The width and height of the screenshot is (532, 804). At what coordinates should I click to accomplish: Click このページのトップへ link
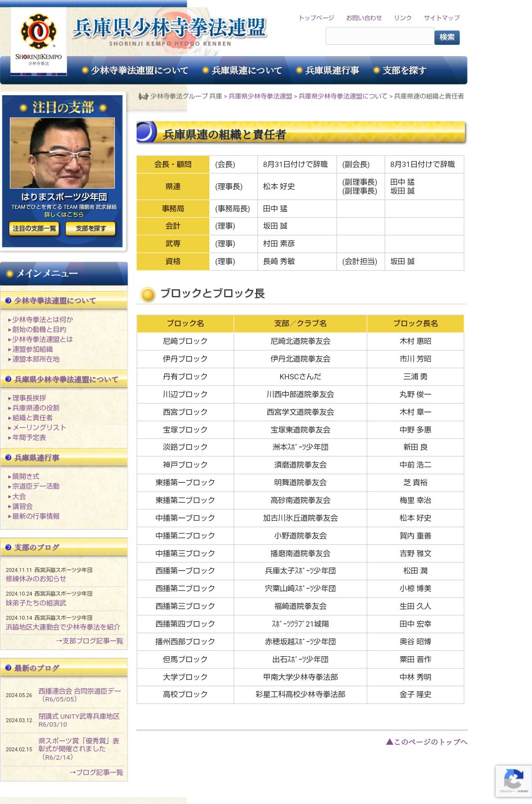[427, 742]
